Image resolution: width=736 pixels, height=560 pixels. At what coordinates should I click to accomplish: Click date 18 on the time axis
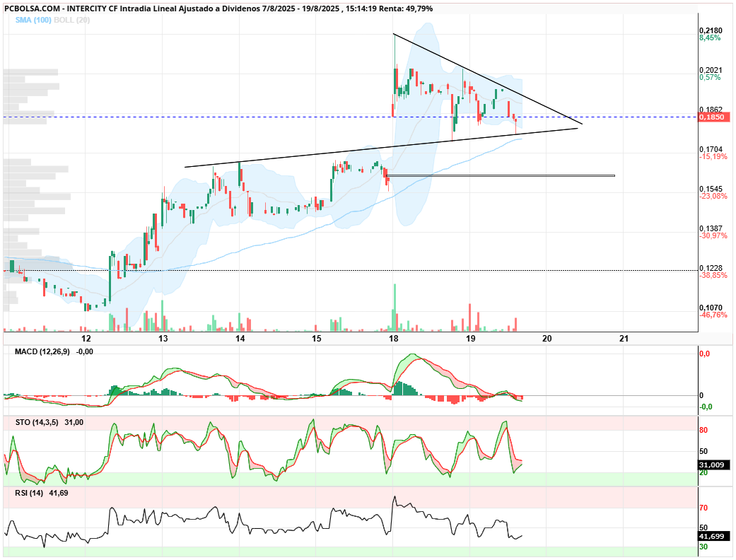tap(393, 339)
